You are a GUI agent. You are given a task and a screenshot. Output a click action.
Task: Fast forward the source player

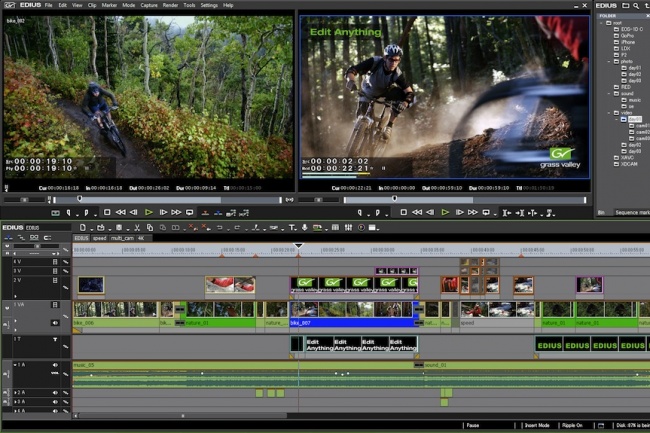(x=176, y=213)
